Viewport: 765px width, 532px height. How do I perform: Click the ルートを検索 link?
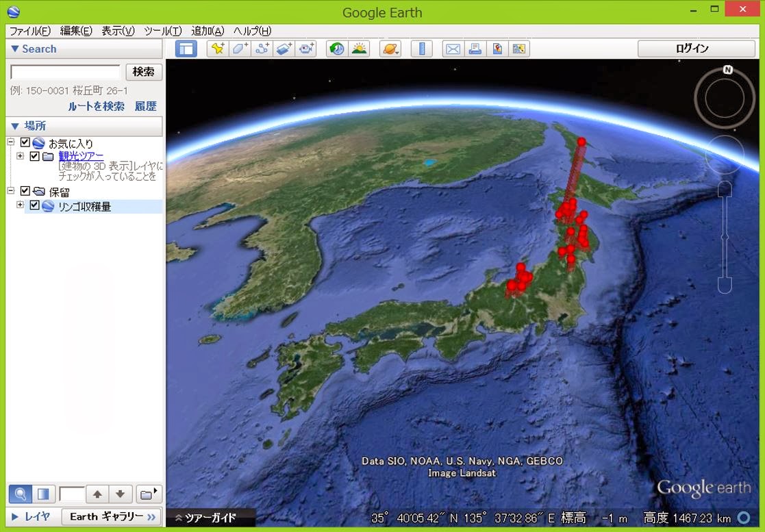coord(96,106)
